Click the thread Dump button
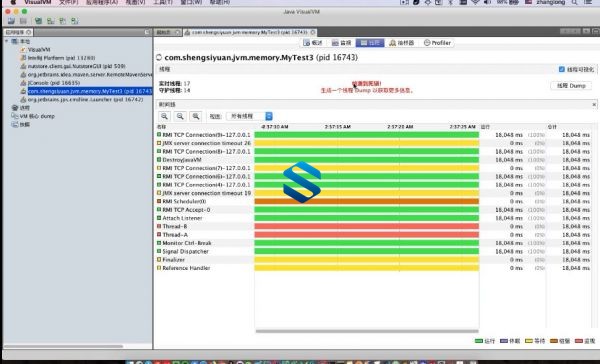 pos(571,86)
